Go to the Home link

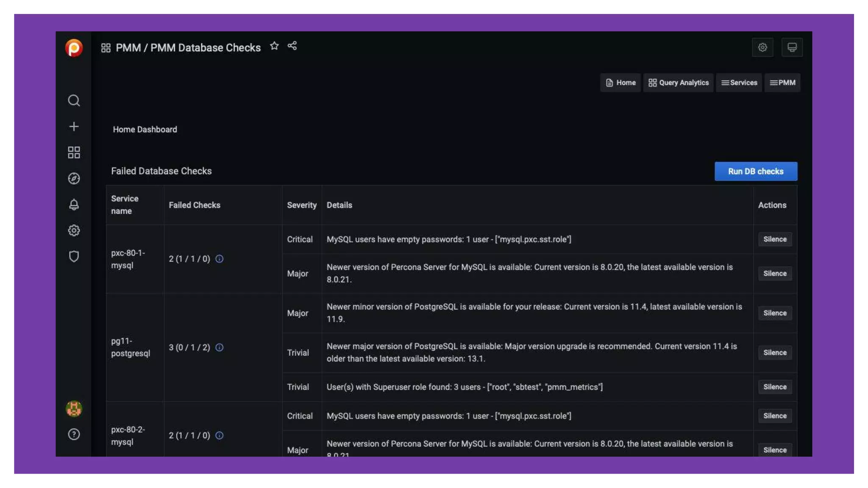tap(620, 83)
